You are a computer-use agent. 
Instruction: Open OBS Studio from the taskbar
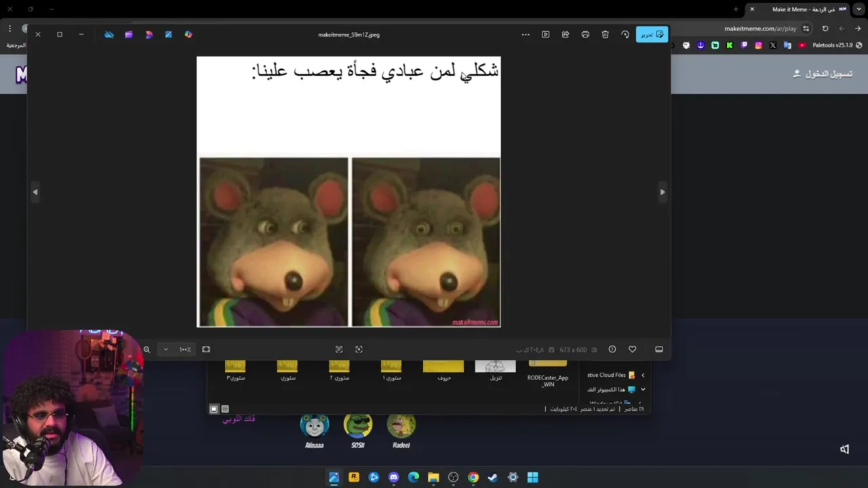click(x=454, y=477)
